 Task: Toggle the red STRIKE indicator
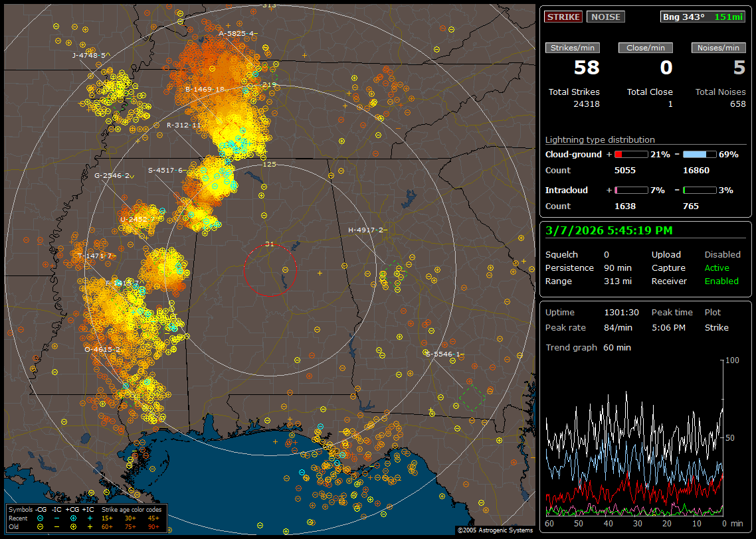[563, 17]
